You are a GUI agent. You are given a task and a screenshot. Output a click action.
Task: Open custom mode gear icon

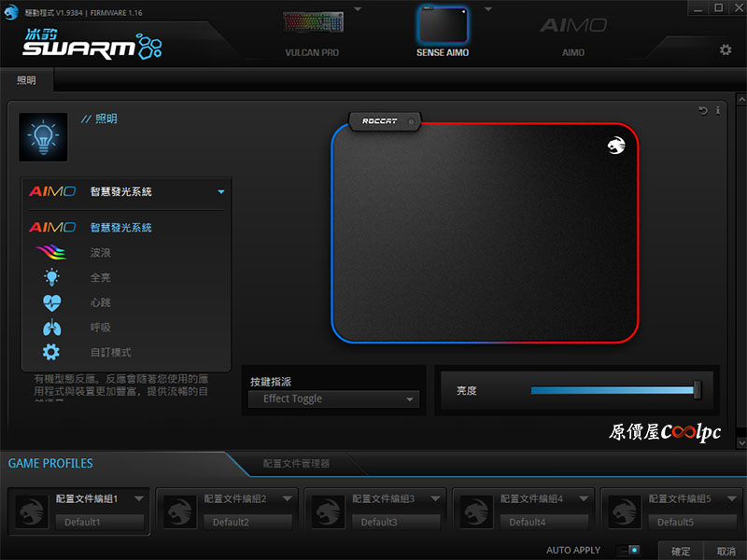51,353
